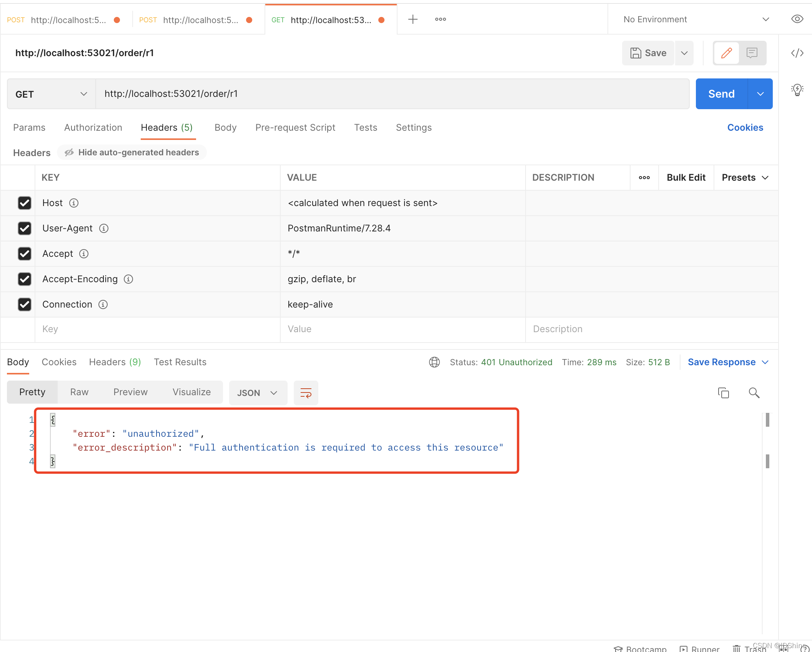The height and width of the screenshot is (652, 812).
Task: Click the URL input field
Action: pyautogui.click(x=393, y=93)
